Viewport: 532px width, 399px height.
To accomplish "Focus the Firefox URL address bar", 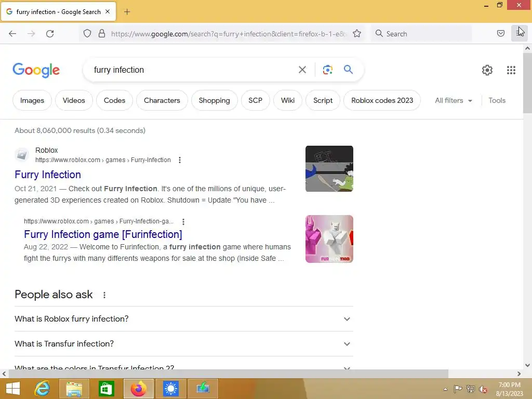I will pos(229,34).
